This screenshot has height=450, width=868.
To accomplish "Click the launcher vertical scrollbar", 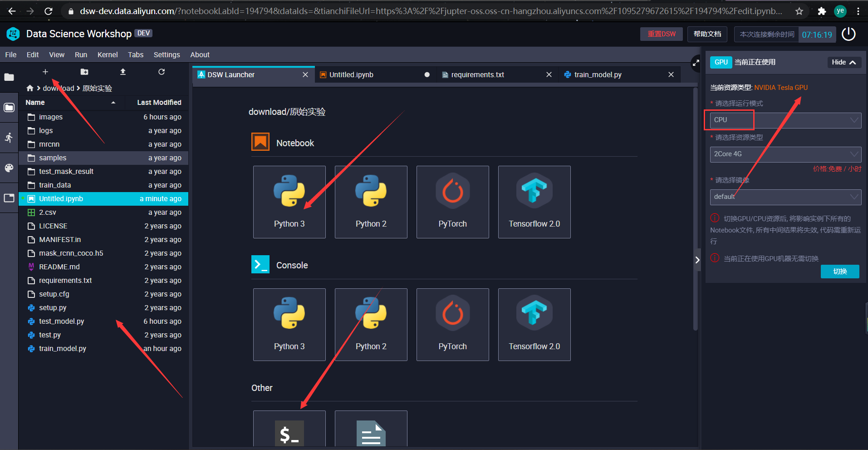I will [x=695, y=209].
